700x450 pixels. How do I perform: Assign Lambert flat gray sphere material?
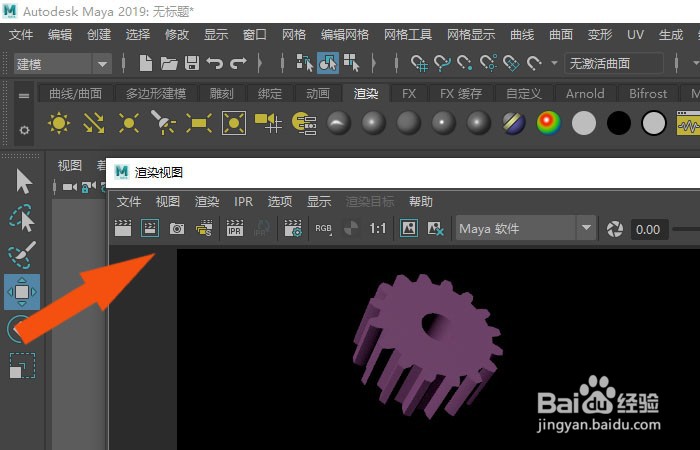[x=408, y=123]
